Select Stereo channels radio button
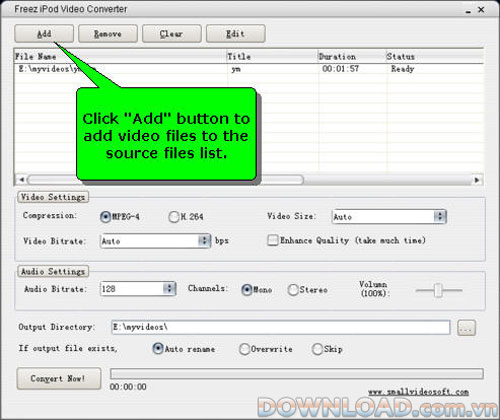The width and height of the screenshot is (500, 420). click(x=293, y=290)
